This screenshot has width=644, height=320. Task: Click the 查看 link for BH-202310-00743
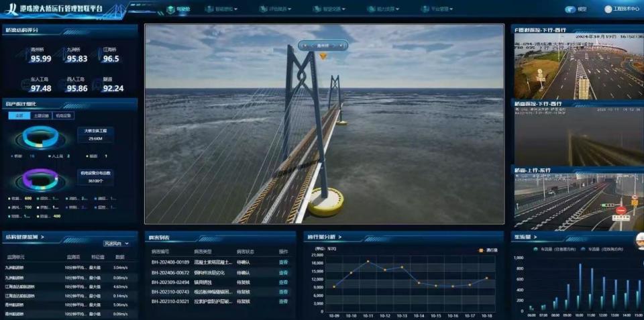tap(283, 292)
